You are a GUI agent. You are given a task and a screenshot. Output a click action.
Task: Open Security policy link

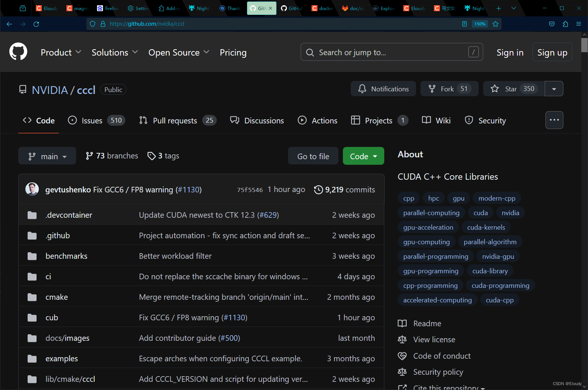[431, 372]
